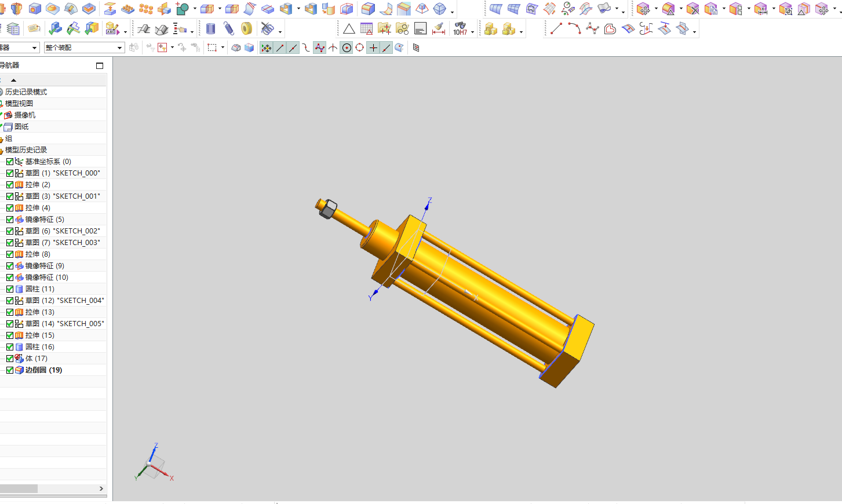Image resolution: width=842 pixels, height=504 pixels.
Task: Click the green check blue block icon
Action: pos(56,28)
